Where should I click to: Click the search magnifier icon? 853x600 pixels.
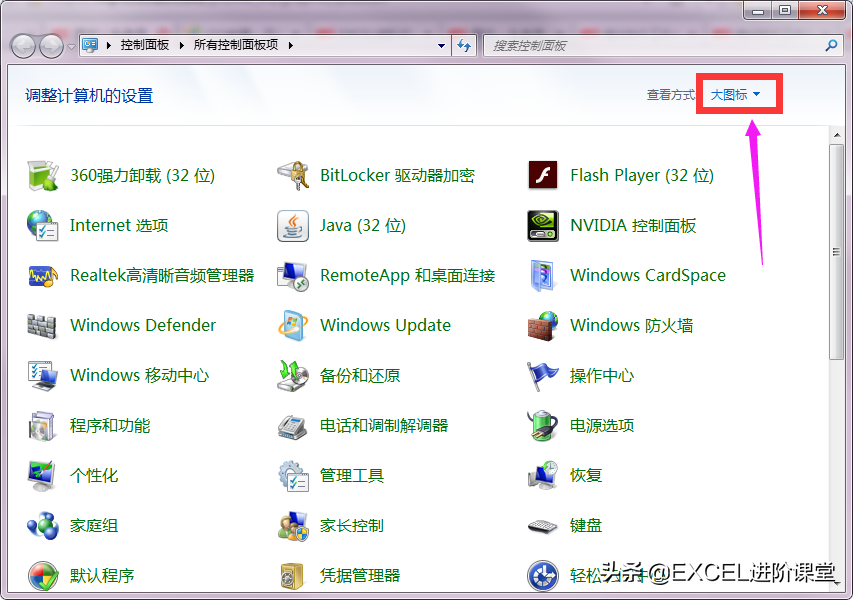pos(831,46)
